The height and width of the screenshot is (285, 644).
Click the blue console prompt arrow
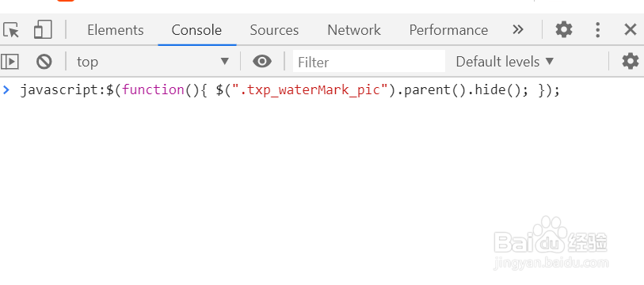[x=6, y=90]
